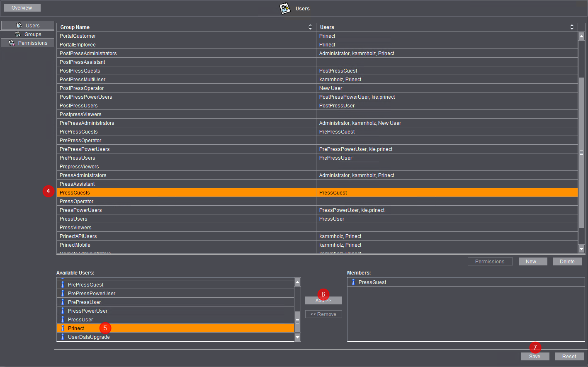Viewport: 588px width, 367px height.
Task: Click the Reset button
Action: (569, 356)
